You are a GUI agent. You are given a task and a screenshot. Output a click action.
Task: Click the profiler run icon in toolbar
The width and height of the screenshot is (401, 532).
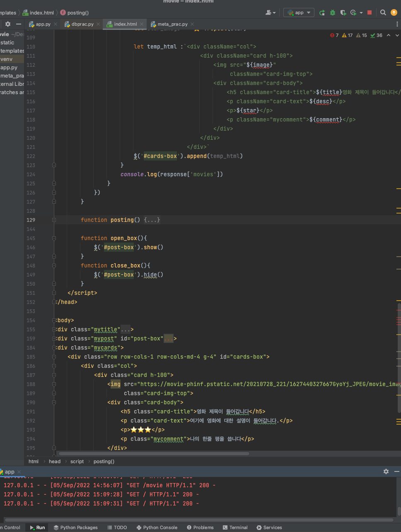[353, 12]
